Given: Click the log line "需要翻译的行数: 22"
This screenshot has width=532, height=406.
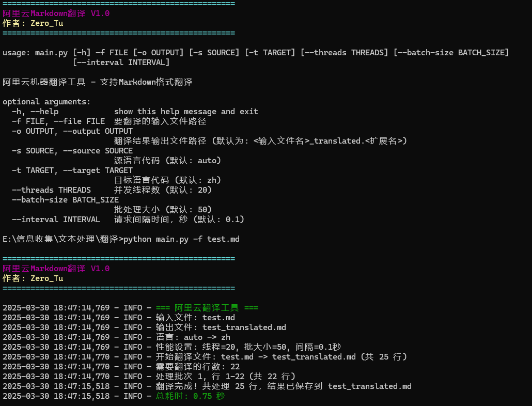Looking at the screenshot, I should coord(121,367).
